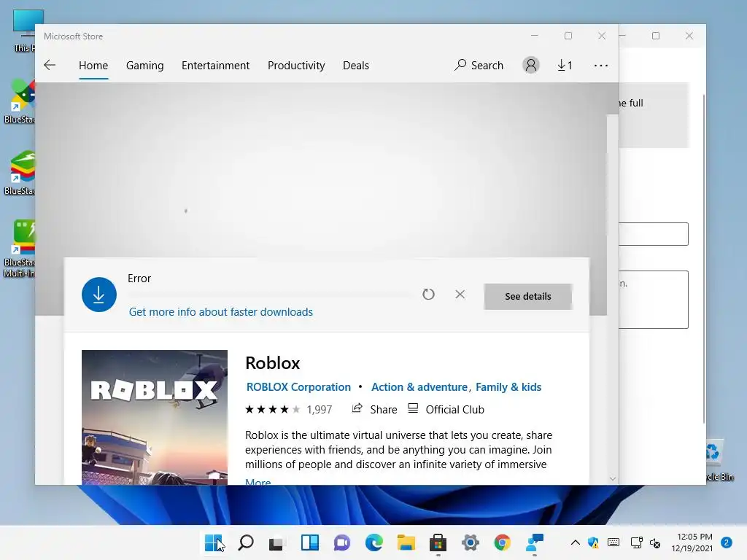The width and height of the screenshot is (747, 560).
Task: Open Task View on the taskbar
Action: [x=276, y=542]
